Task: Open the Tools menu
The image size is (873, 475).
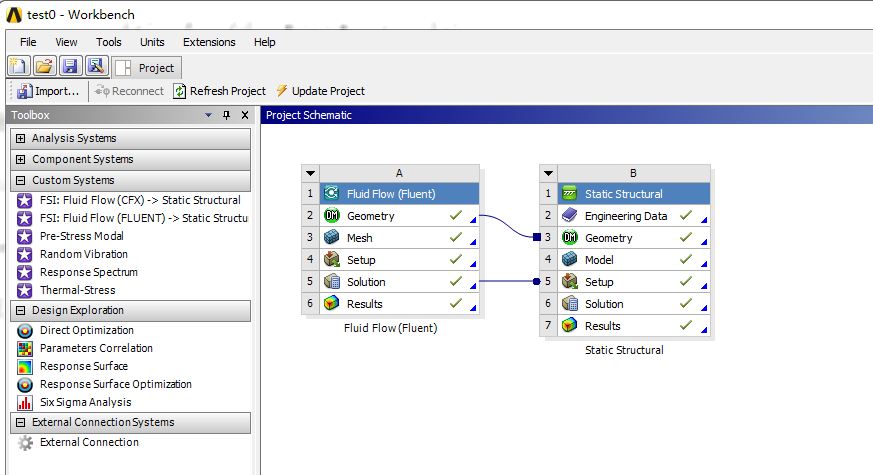Action: point(109,42)
